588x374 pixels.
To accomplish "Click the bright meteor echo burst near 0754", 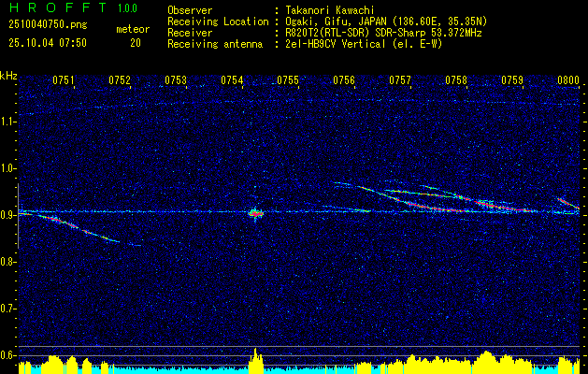I will point(256,213).
